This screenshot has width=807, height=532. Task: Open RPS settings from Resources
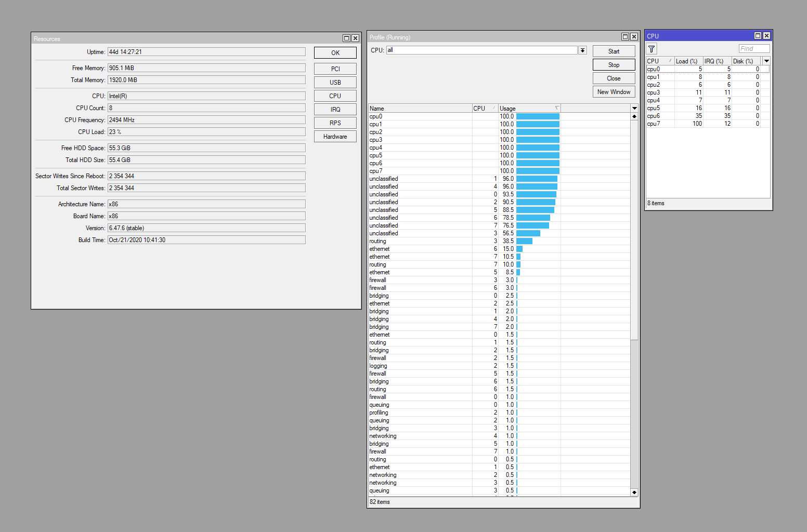pyautogui.click(x=335, y=123)
